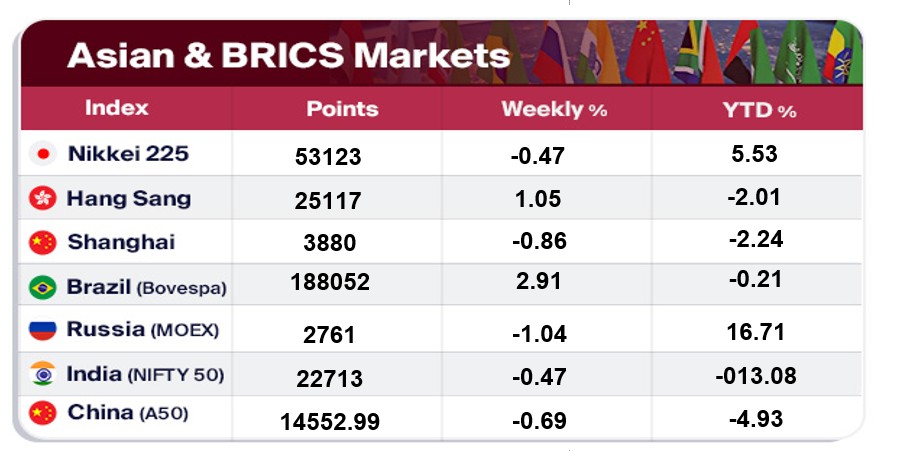The width and height of the screenshot is (897, 451).
Task: Click the YTD % column header
Action: pyautogui.click(x=759, y=110)
